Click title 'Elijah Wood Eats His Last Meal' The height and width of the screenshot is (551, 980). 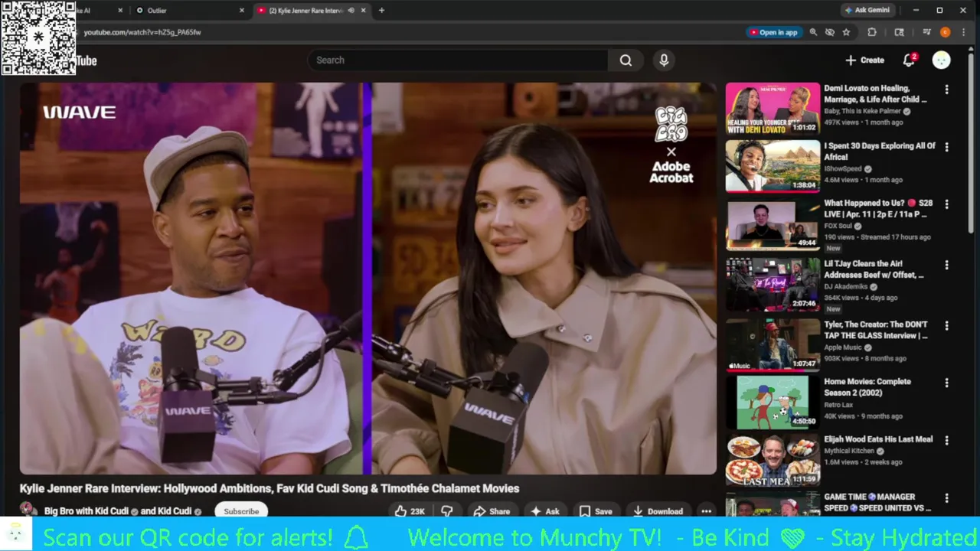(x=878, y=439)
